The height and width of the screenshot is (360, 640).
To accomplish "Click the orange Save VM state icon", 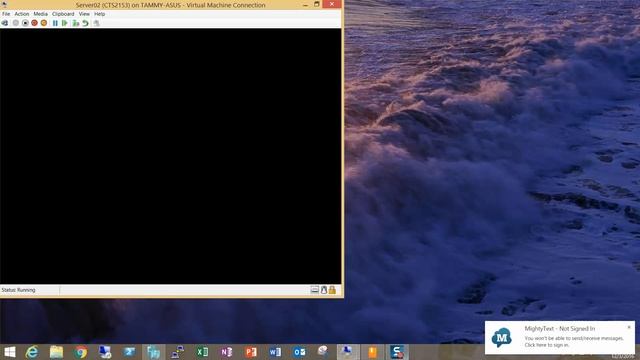I will click(44, 23).
